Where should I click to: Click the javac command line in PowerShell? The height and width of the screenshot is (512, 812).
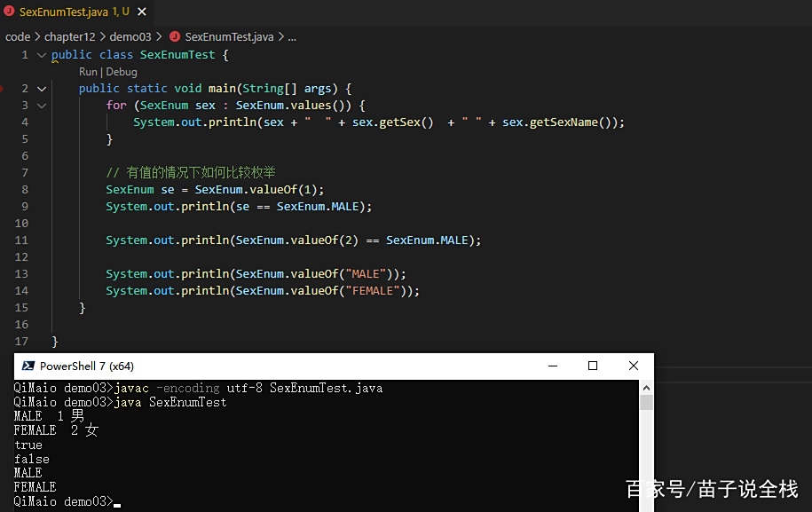pos(198,388)
